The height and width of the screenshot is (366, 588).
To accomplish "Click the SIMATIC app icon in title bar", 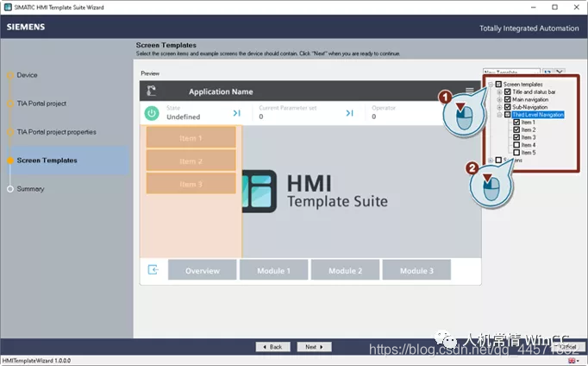I will click(x=8, y=7).
